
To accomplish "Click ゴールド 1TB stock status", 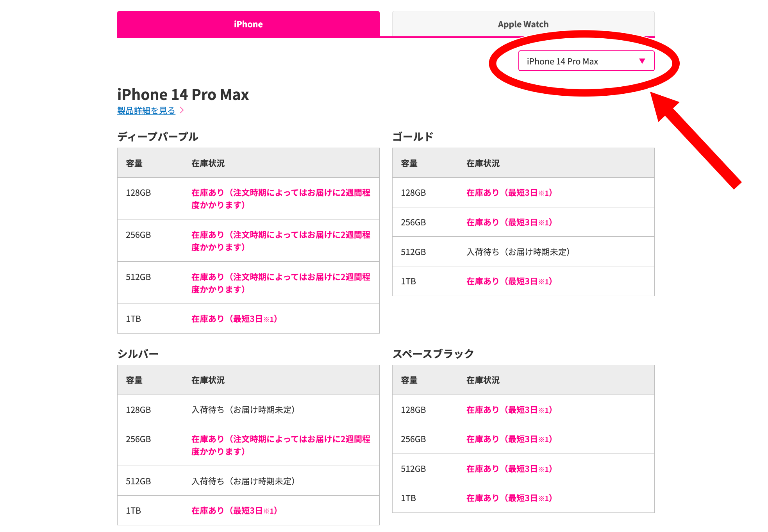I will [509, 281].
